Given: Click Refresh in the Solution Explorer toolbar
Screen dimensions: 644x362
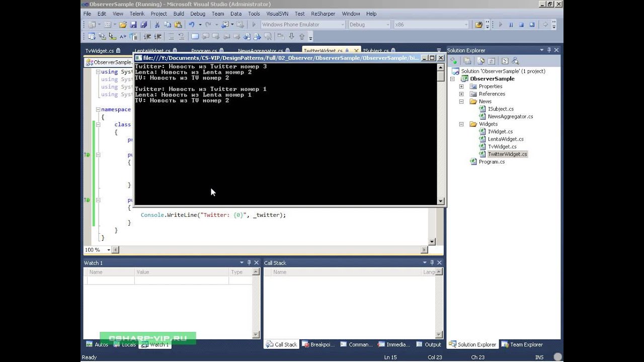Looking at the screenshot, I should click(x=492, y=61).
